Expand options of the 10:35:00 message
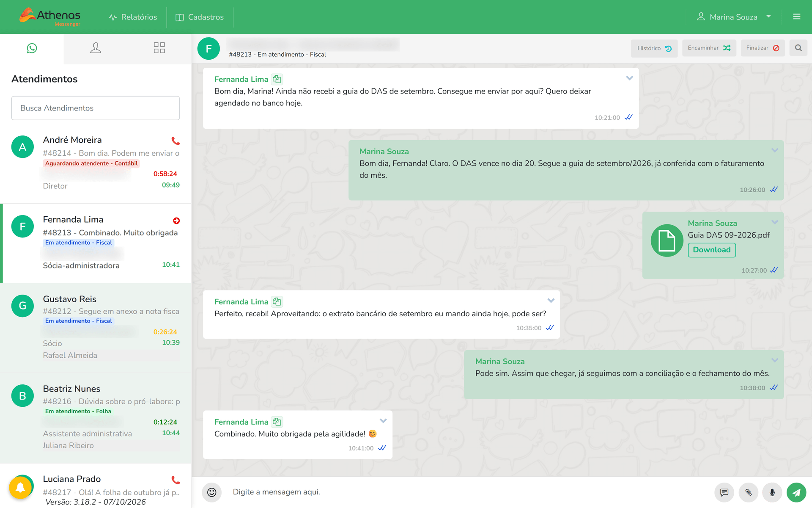Viewport: 812px width, 508px height. pyautogui.click(x=551, y=301)
